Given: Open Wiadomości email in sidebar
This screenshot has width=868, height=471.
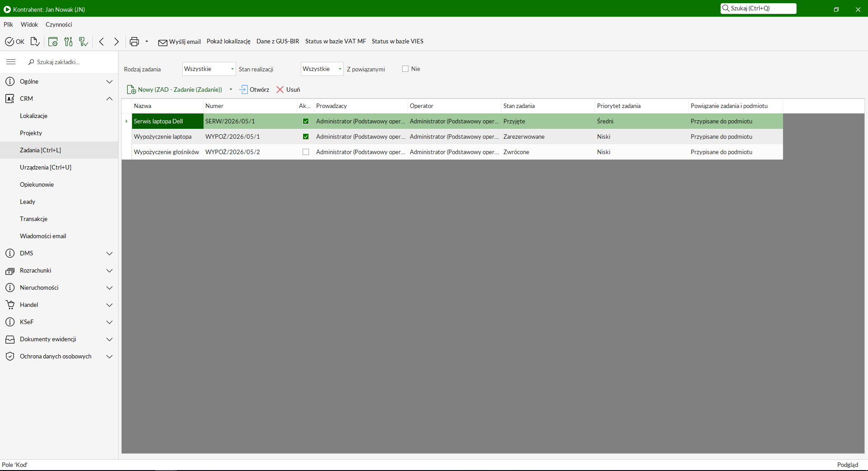Looking at the screenshot, I should tap(43, 236).
